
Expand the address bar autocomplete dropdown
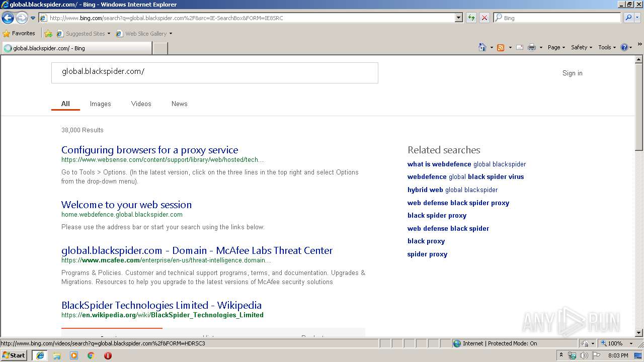click(x=459, y=18)
